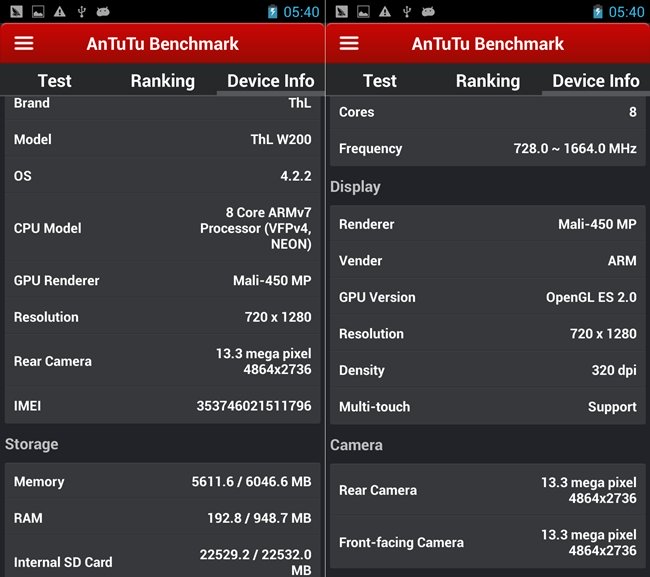Tap the IMEI row
The width and height of the screenshot is (650, 577).
[x=162, y=406]
